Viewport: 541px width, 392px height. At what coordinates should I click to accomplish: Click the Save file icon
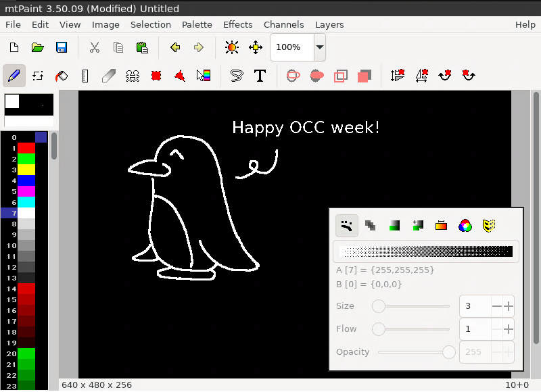coord(61,47)
